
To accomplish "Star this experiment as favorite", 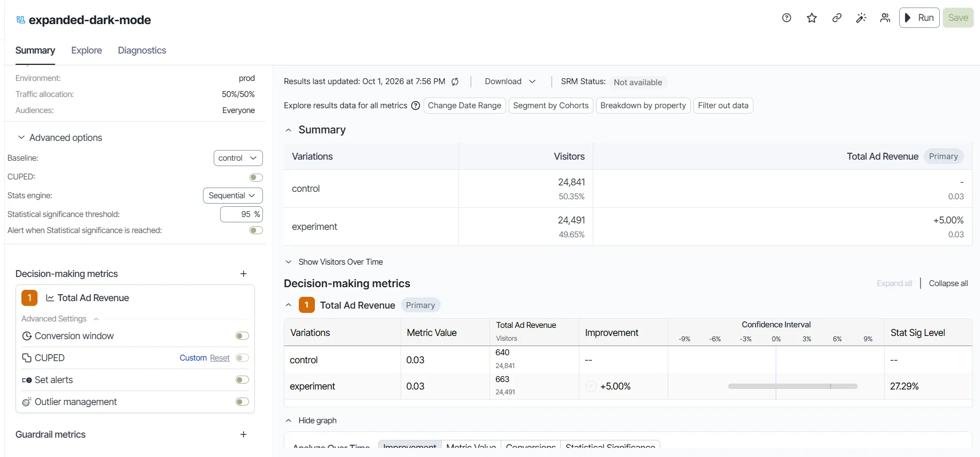I will tap(812, 18).
